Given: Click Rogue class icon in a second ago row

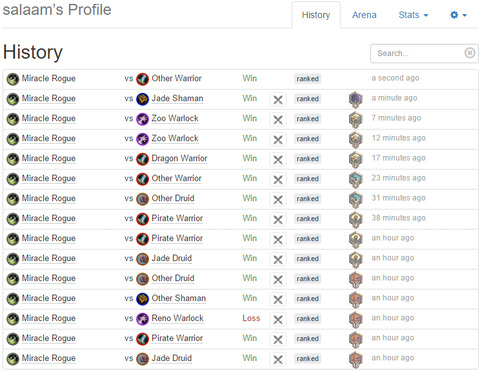Looking at the screenshot, I should click(13, 79).
